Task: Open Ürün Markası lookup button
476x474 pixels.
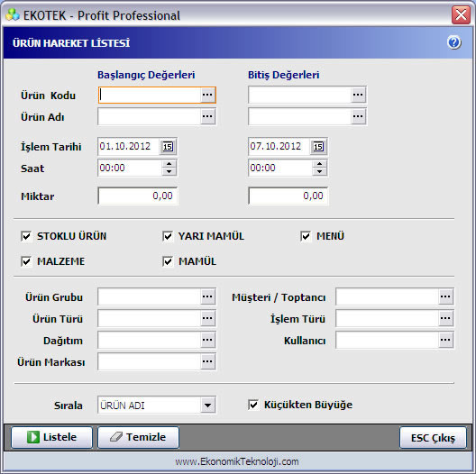Action: click(x=207, y=361)
